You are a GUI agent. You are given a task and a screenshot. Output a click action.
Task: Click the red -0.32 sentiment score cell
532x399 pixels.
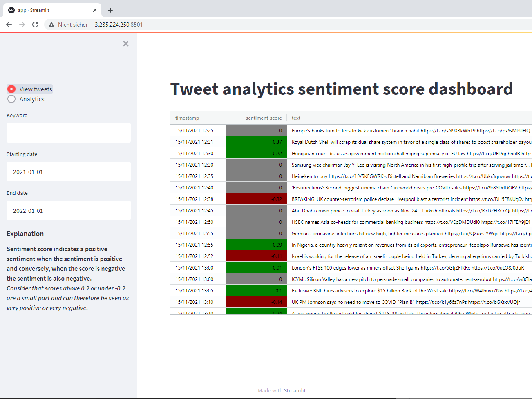click(257, 199)
